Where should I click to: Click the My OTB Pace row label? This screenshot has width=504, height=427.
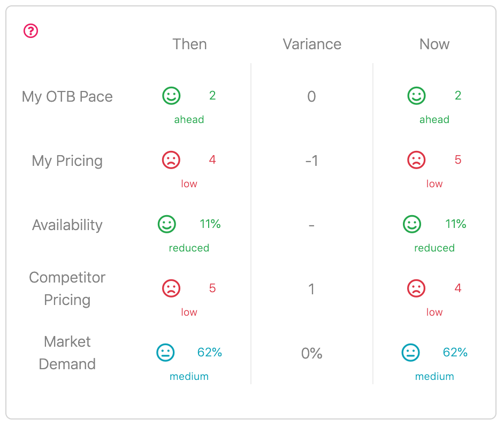pos(67,96)
